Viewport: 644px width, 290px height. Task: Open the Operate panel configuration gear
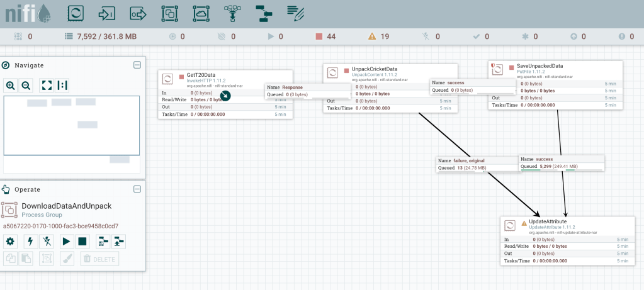point(10,241)
